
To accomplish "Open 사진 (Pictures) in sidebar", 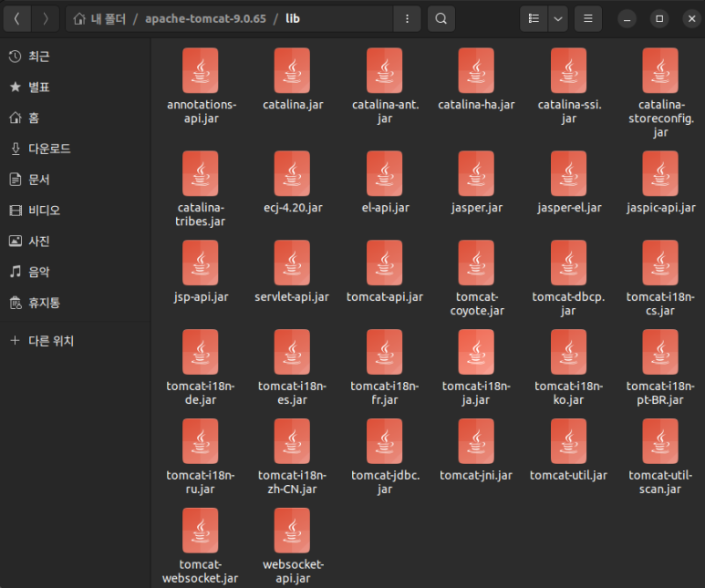I will point(75,242).
